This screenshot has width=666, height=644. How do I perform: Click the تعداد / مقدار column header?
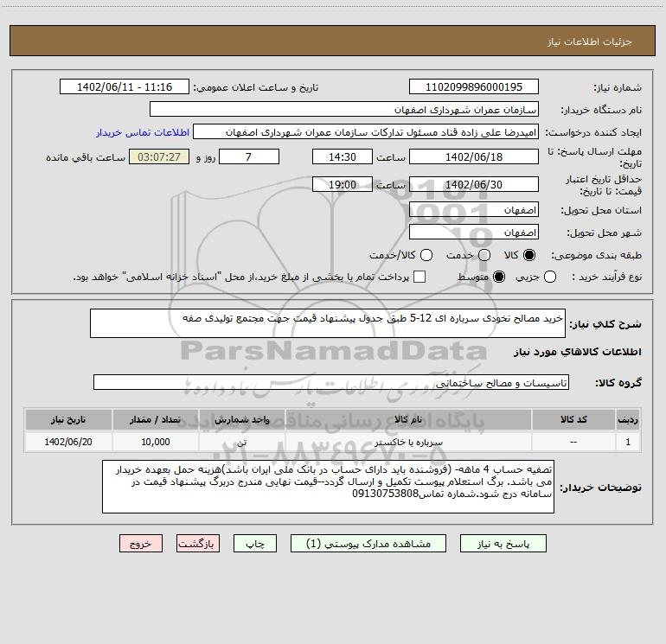[155, 419]
